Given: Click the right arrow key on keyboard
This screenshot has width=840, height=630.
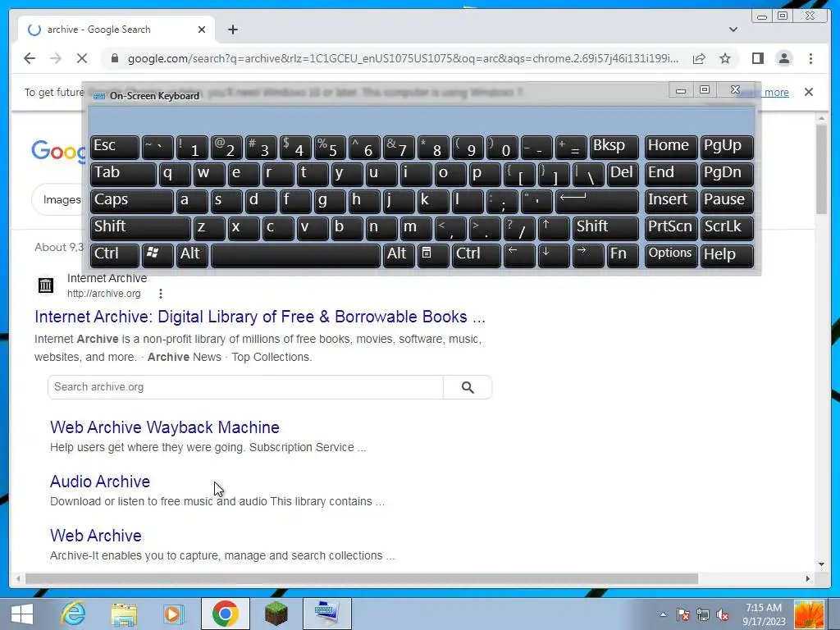Looking at the screenshot, I should [587, 254].
